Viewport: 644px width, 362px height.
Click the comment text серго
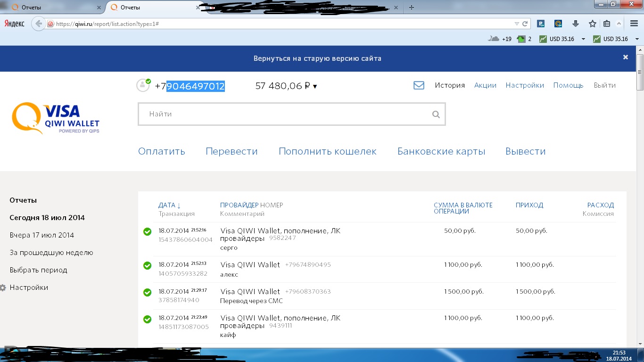click(x=229, y=248)
